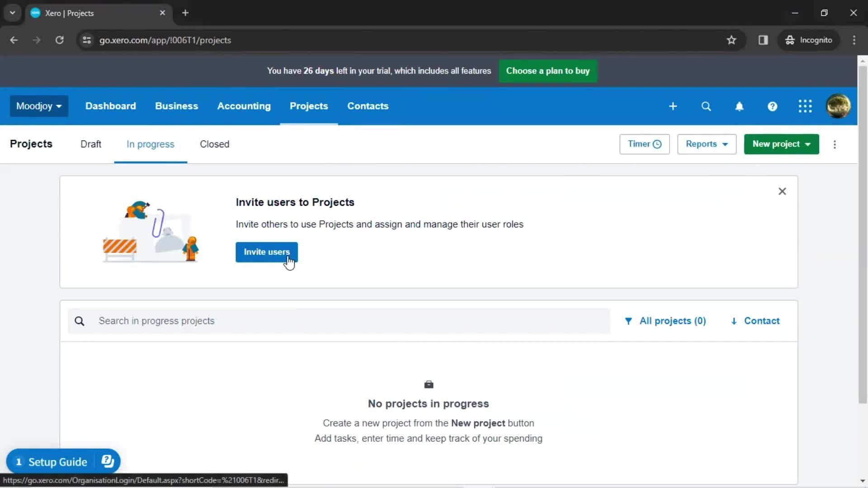Expand the Reports dropdown

pyautogui.click(x=707, y=144)
